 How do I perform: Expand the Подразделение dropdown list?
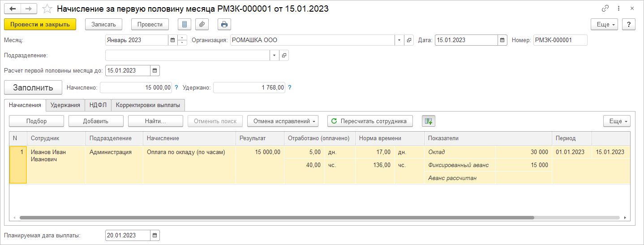[x=274, y=56]
